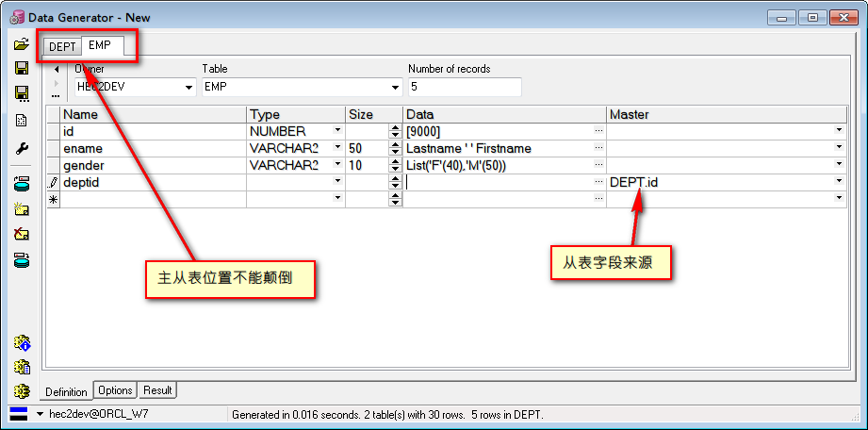
Task: Expand the Table dropdown showing EMP
Action: click(x=396, y=87)
